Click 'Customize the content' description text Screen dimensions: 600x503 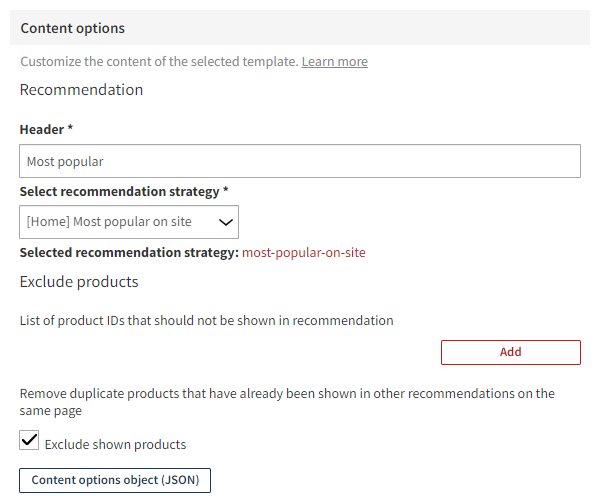click(x=159, y=62)
